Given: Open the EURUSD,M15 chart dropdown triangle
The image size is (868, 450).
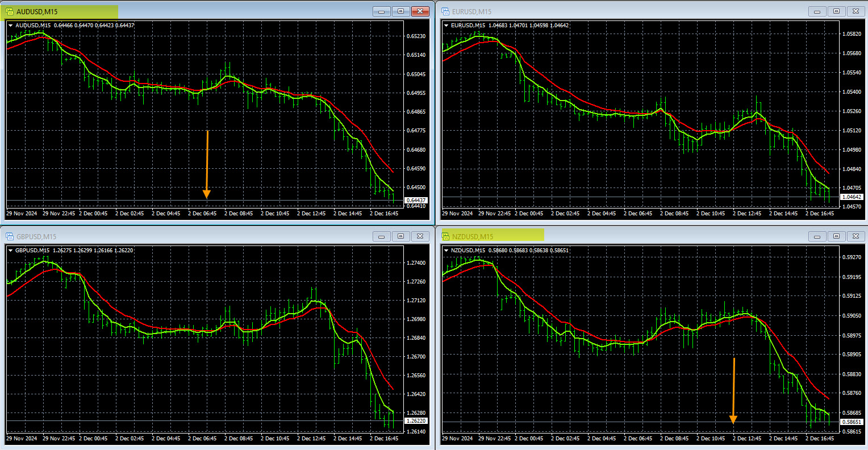Looking at the screenshot, I should [x=446, y=26].
